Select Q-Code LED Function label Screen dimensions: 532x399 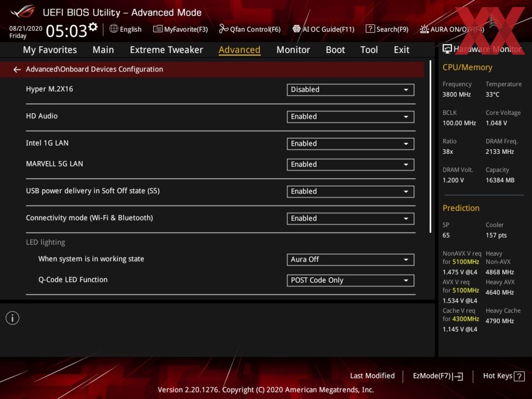point(73,279)
